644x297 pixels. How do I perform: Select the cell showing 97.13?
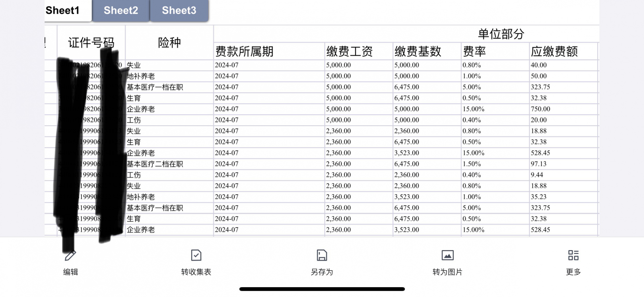click(563, 164)
